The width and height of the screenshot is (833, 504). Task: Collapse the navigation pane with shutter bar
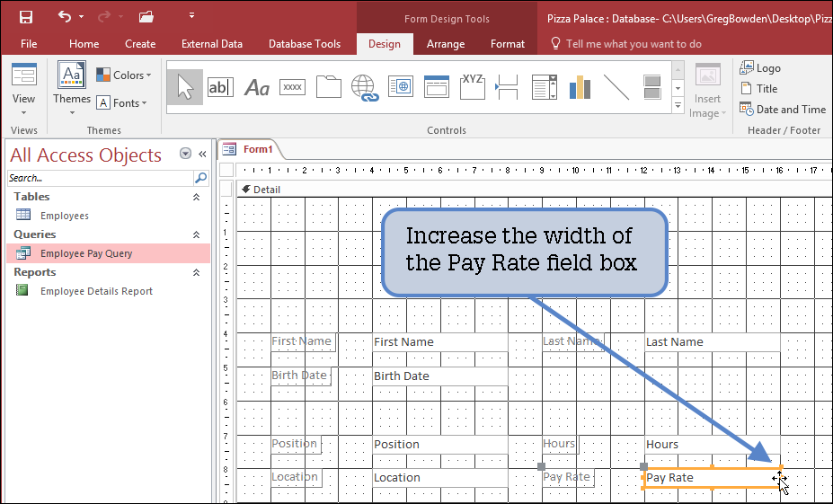(202, 154)
